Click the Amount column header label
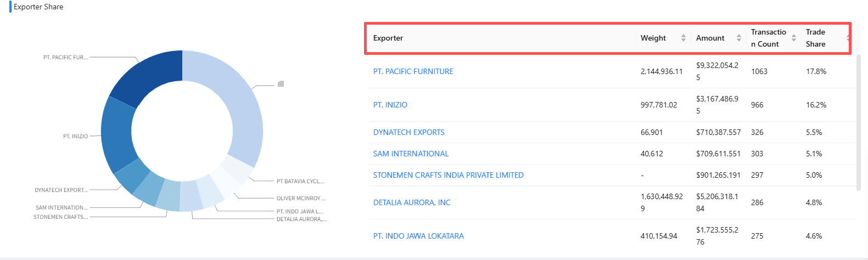Viewport: 868px width, 260px height. coord(710,38)
